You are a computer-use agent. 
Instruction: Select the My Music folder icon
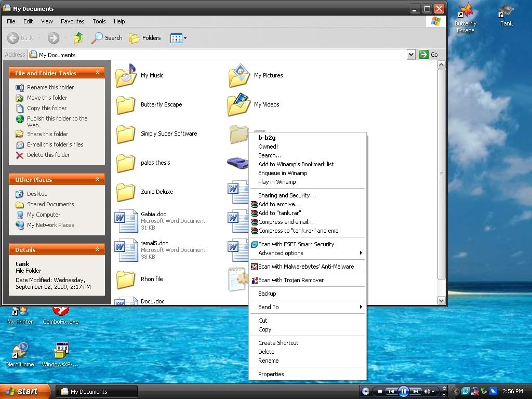tap(126, 75)
